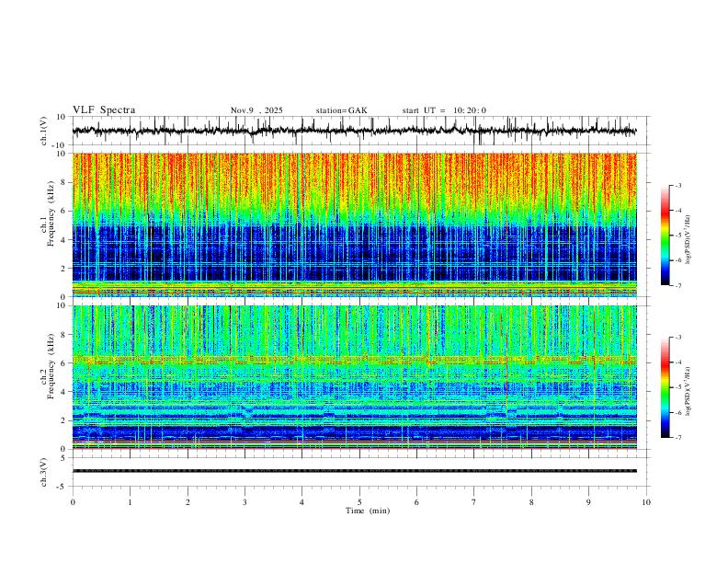This screenshot has height=563, width=728.
Task: Click the "start UT = 10:20:0" header text
Action: coord(444,110)
